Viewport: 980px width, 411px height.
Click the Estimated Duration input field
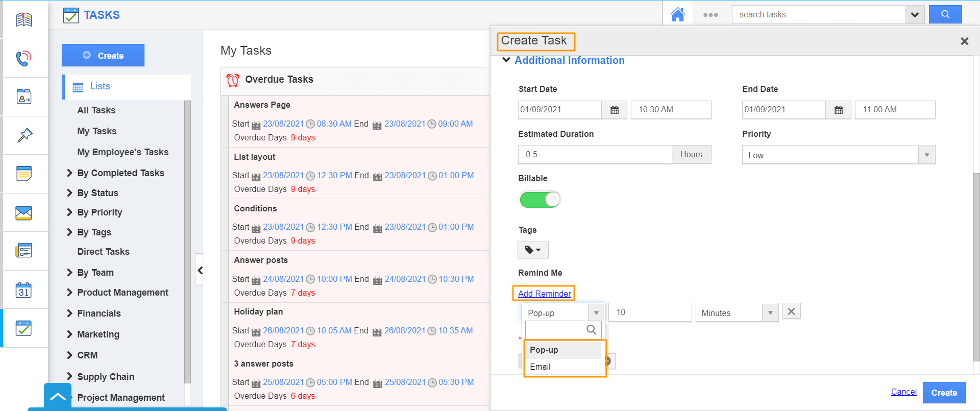tap(595, 155)
